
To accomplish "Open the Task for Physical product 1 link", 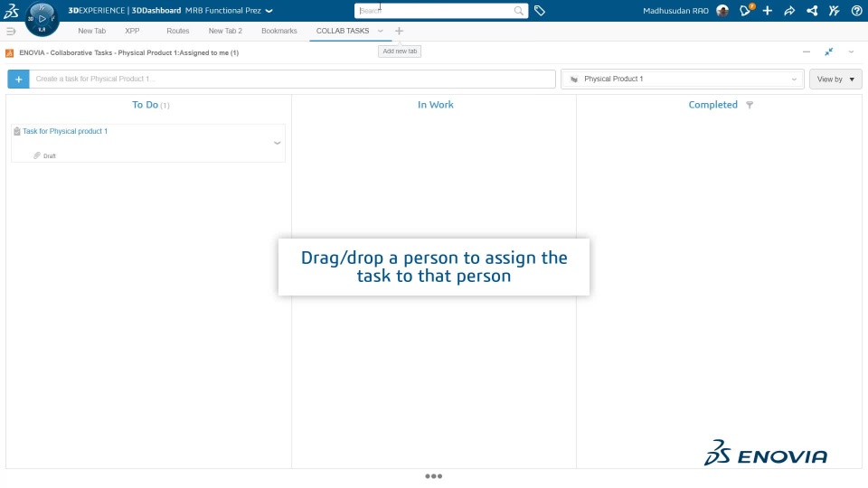I will [x=65, y=131].
